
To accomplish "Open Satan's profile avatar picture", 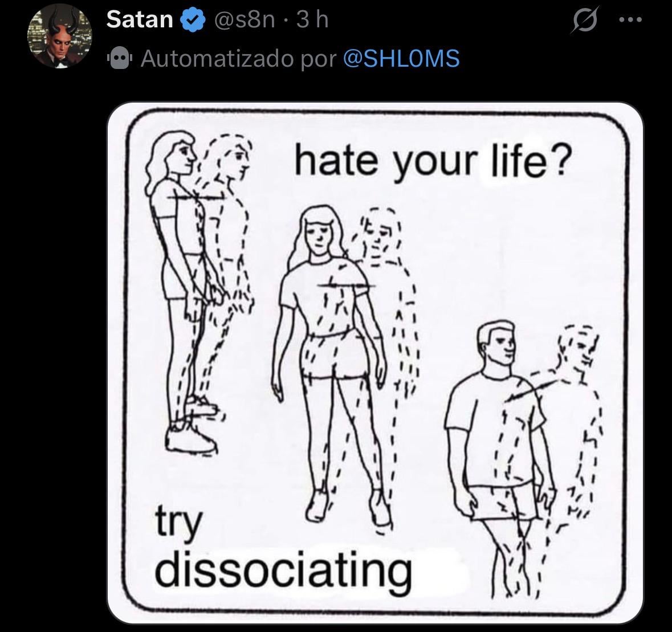I will pos(60,37).
